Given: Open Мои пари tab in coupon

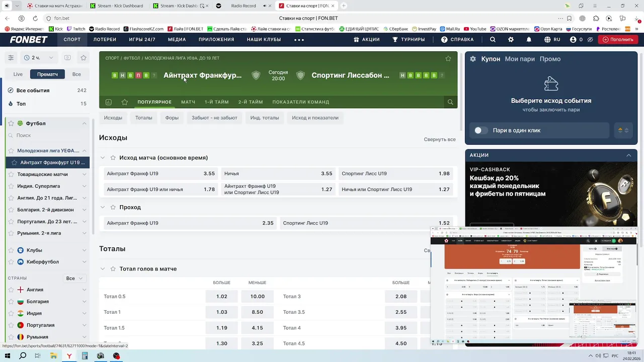Looking at the screenshot, I should pyautogui.click(x=520, y=59).
